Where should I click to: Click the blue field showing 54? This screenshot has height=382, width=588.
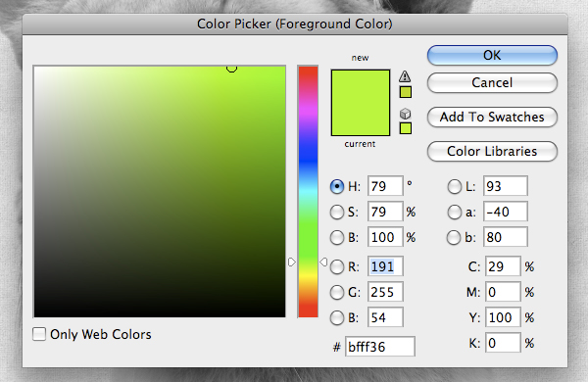(x=385, y=317)
